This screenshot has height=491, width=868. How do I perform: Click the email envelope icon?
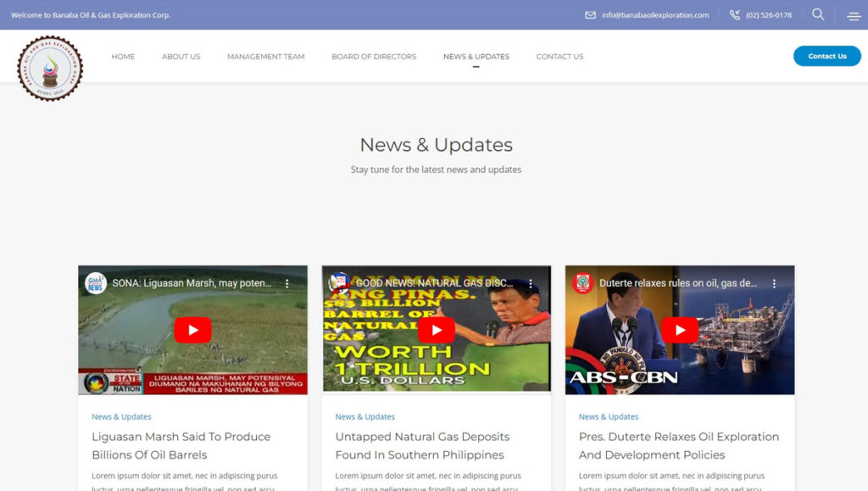[x=591, y=15]
